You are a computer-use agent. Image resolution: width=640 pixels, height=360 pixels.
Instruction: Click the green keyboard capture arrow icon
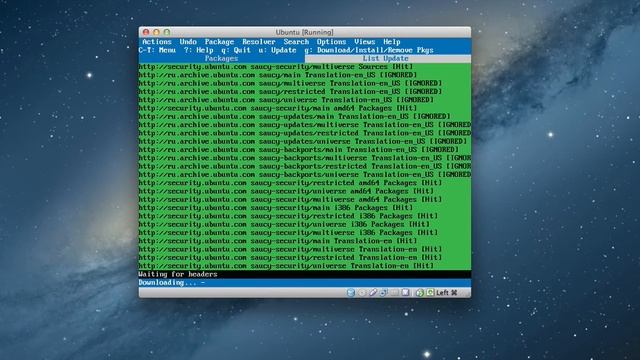[430, 293]
